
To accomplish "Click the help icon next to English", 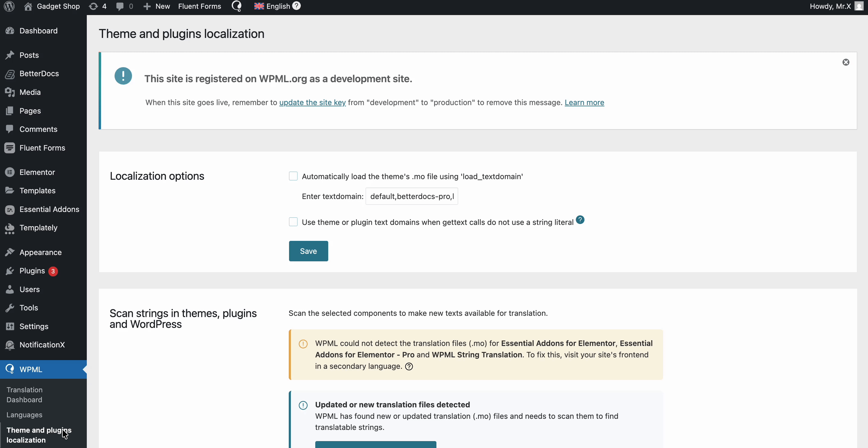I will [x=297, y=6].
